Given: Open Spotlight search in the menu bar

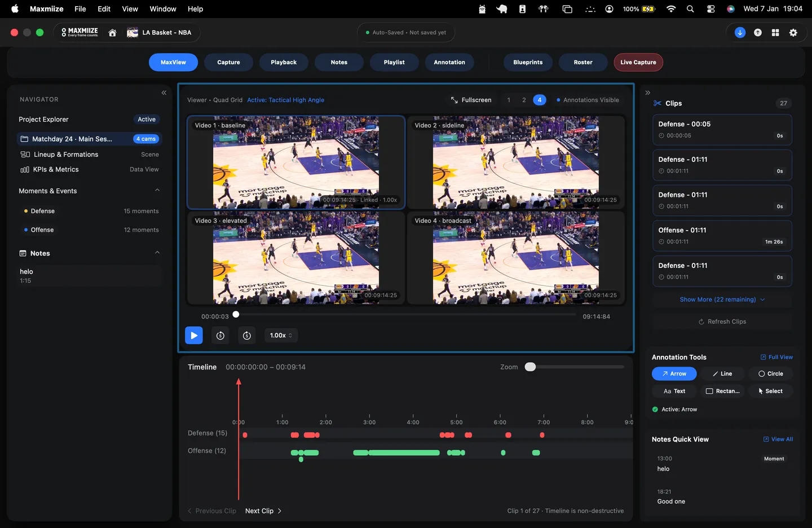Looking at the screenshot, I should coord(690,9).
